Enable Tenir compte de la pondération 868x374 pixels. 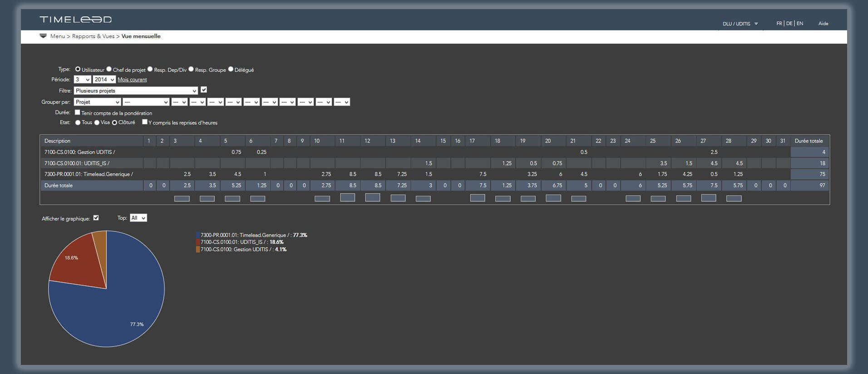pos(77,112)
